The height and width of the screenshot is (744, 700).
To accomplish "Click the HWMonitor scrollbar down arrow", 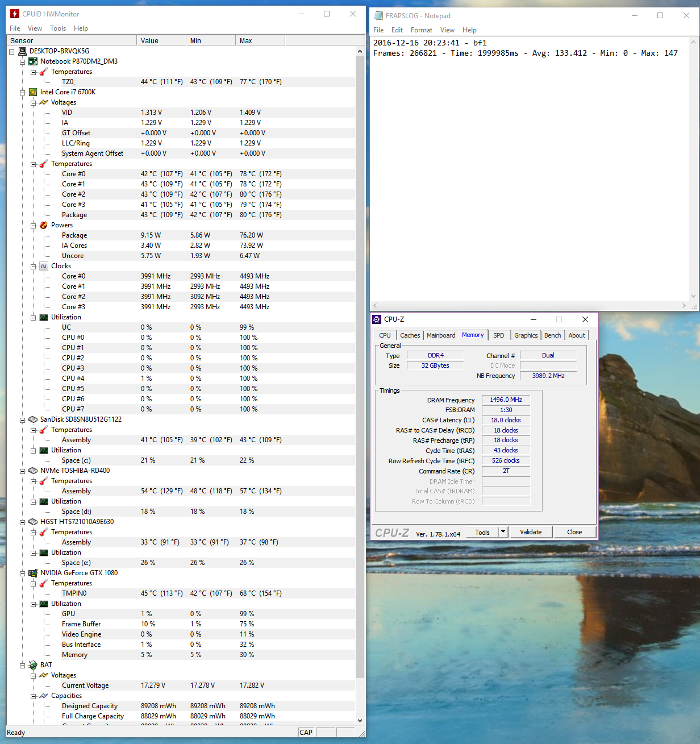I will click(360, 720).
